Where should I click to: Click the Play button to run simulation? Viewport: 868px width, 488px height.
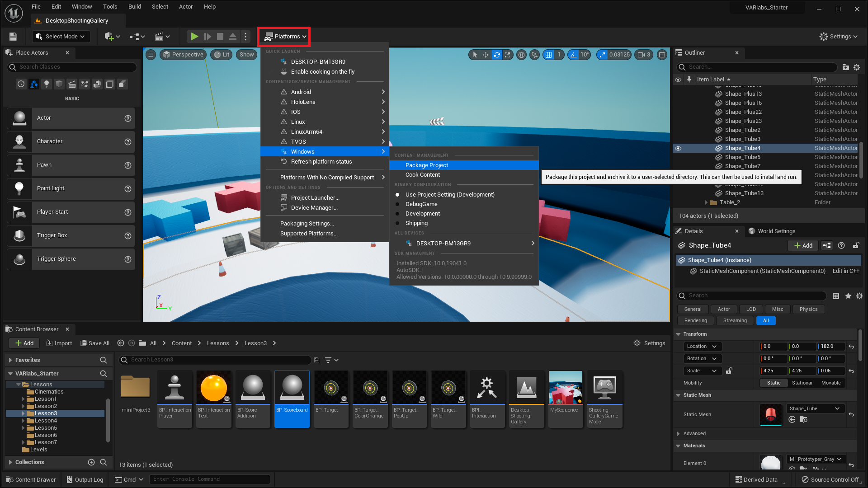pyautogui.click(x=194, y=36)
